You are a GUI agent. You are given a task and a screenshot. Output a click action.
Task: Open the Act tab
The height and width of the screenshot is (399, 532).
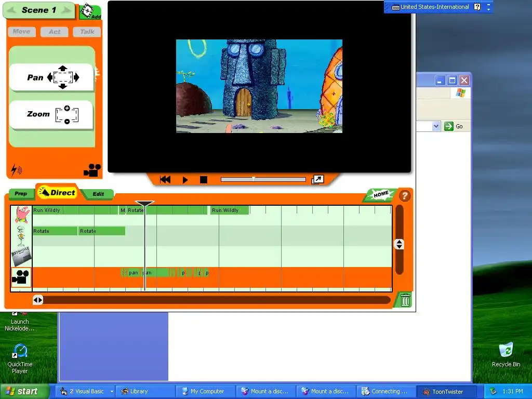pyautogui.click(x=54, y=32)
